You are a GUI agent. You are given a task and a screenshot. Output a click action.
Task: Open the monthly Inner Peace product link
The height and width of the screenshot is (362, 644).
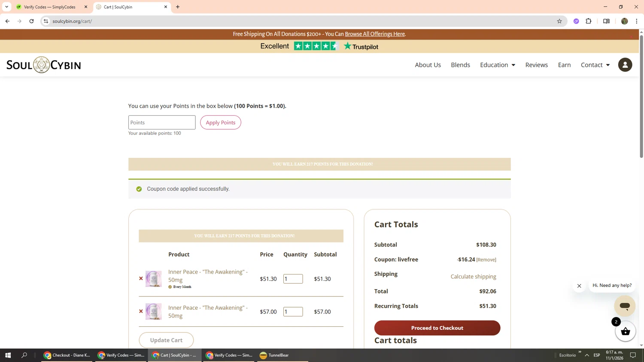(208, 276)
